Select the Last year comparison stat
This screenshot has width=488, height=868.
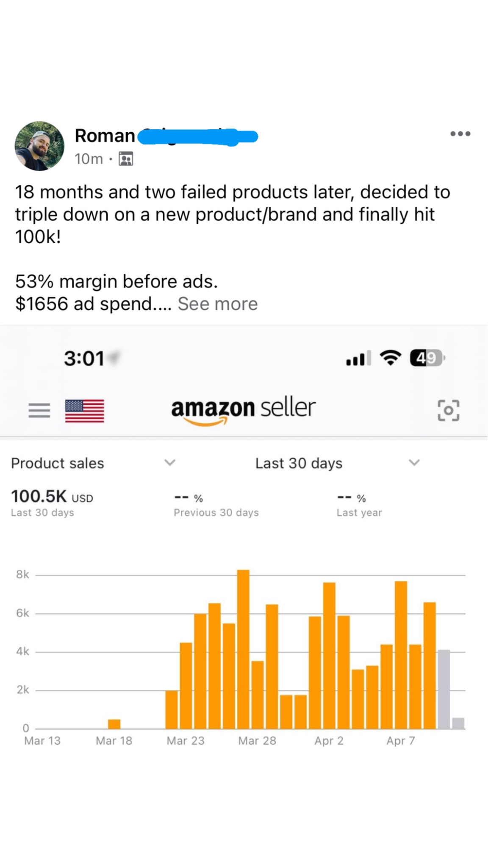(359, 504)
